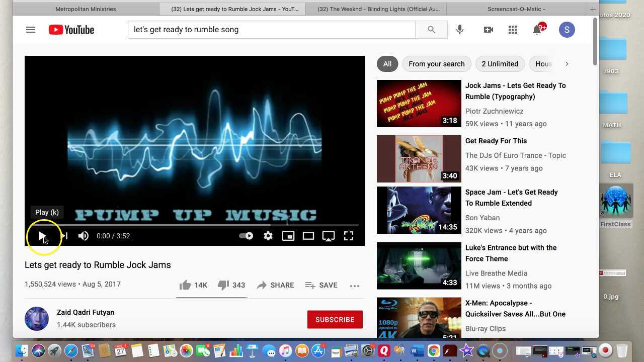Image resolution: width=644 pixels, height=362 pixels.
Task: Open a new browser tab
Action: click(x=593, y=9)
